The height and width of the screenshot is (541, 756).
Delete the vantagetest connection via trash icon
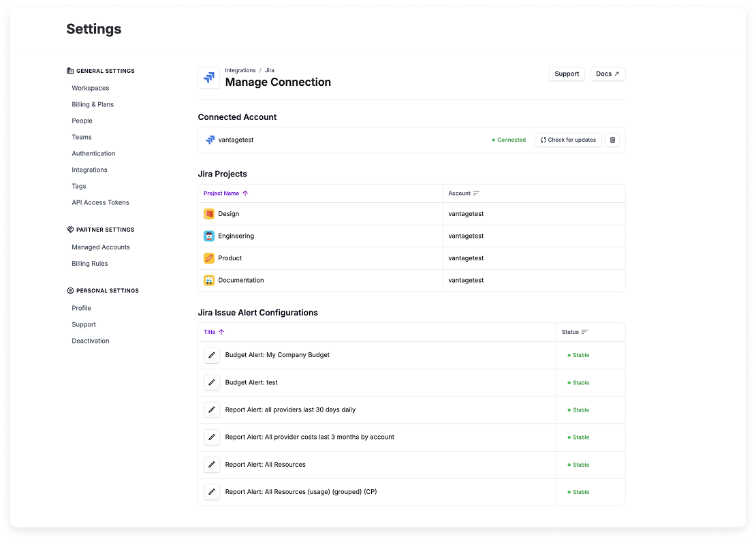click(612, 140)
